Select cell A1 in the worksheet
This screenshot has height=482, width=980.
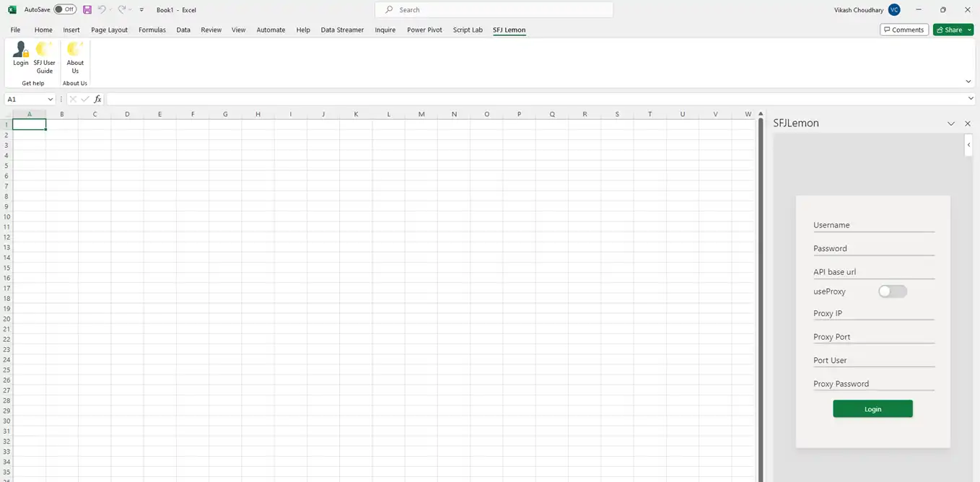pos(30,125)
